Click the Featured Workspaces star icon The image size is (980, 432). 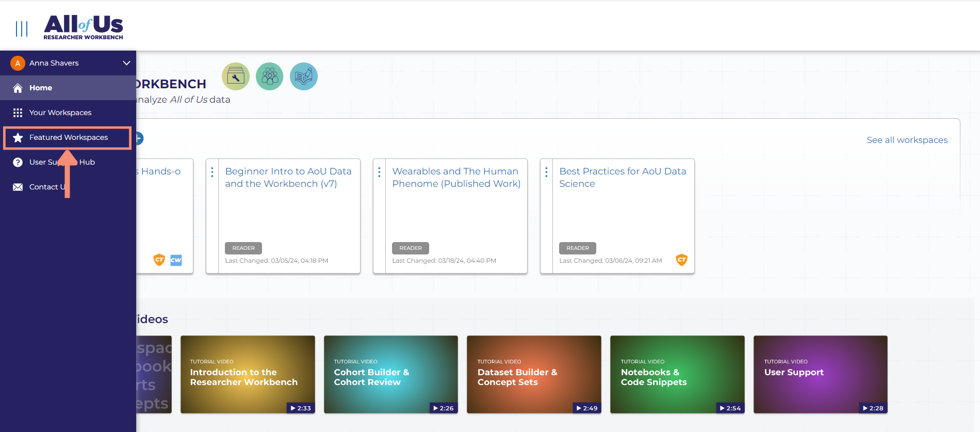18,137
